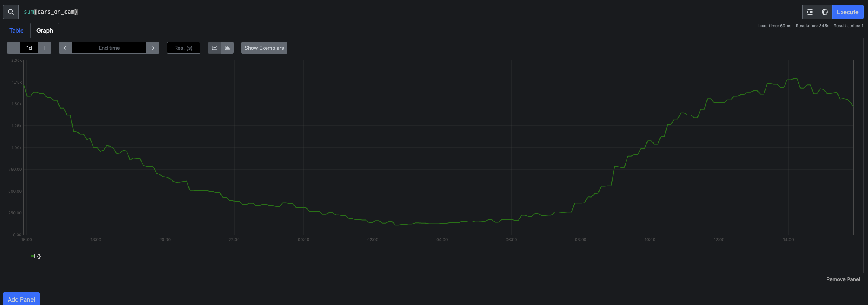
Task: Click the Result series: 1 text
Action: tap(849, 26)
